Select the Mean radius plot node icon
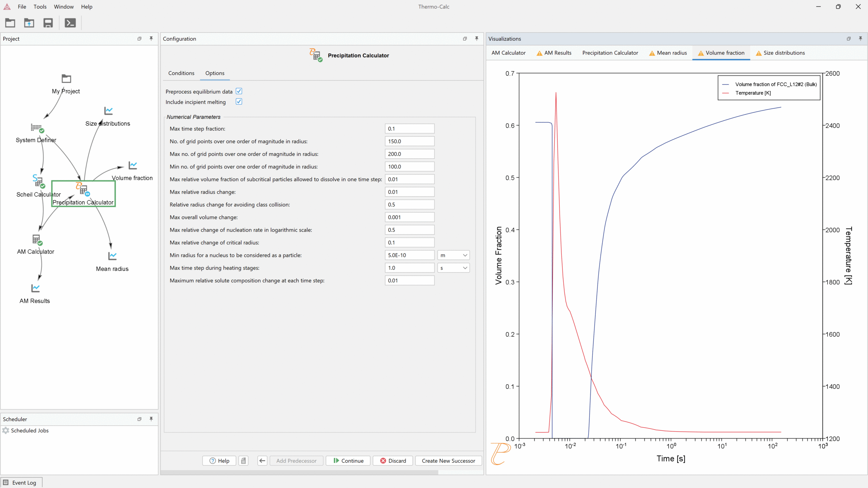This screenshot has width=868, height=488. pyautogui.click(x=112, y=256)
